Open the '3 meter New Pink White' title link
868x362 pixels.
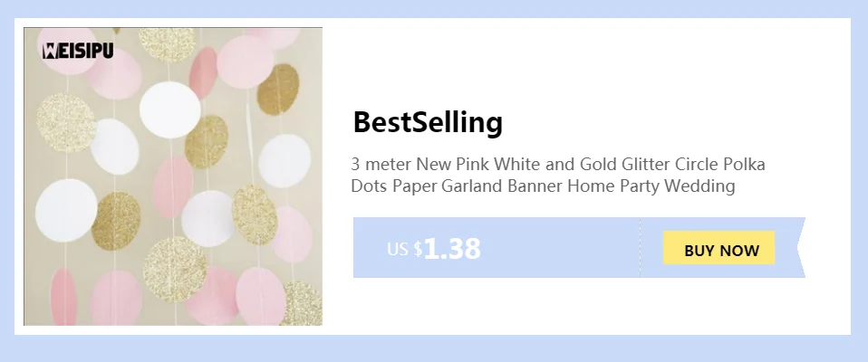click(558, 164)
